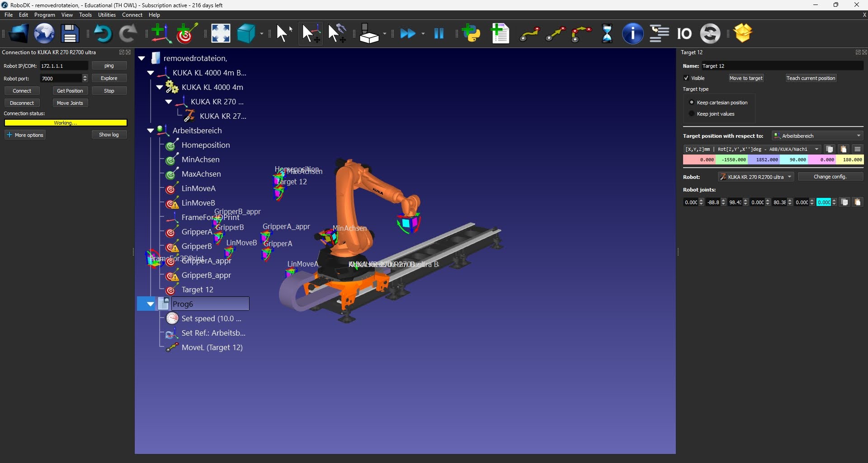
Task: Click the Add new target icon
Action: (x=187, y=34)
